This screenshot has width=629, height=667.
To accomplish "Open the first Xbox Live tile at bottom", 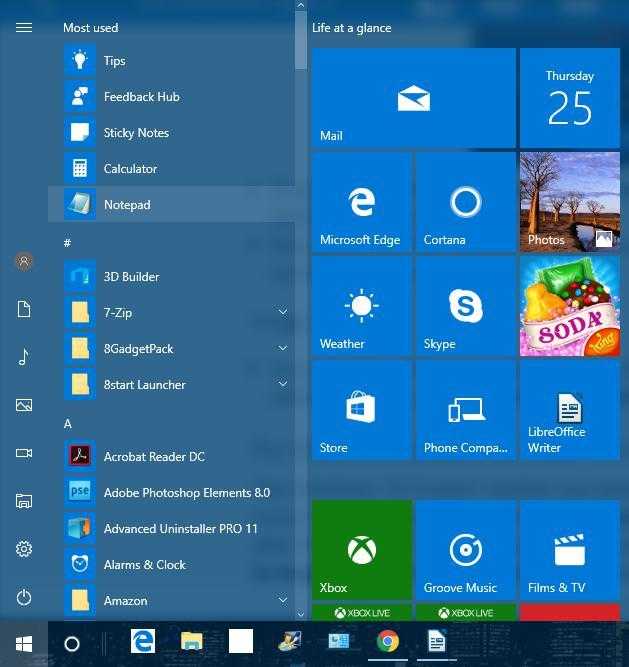I will [x=361, y=613].
